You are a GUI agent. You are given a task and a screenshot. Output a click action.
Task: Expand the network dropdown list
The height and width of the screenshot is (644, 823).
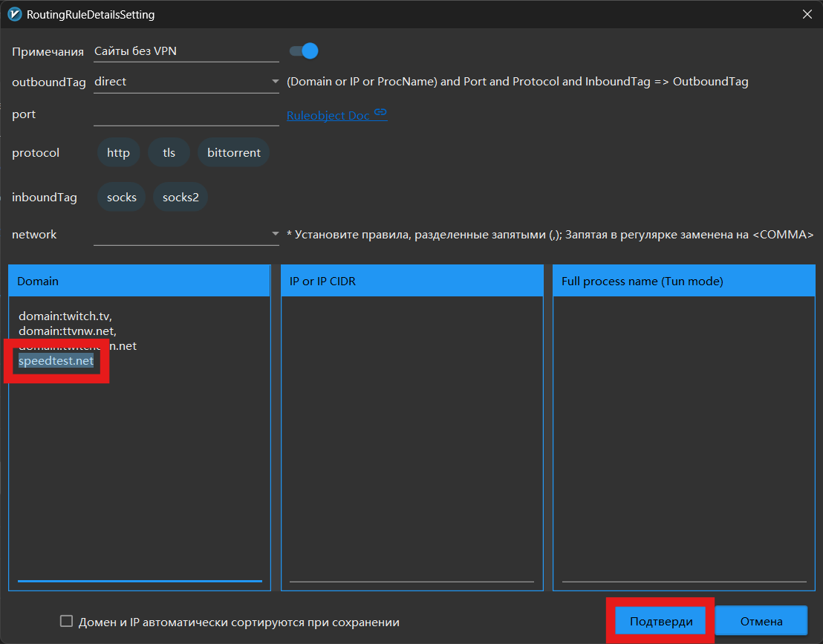186,235
